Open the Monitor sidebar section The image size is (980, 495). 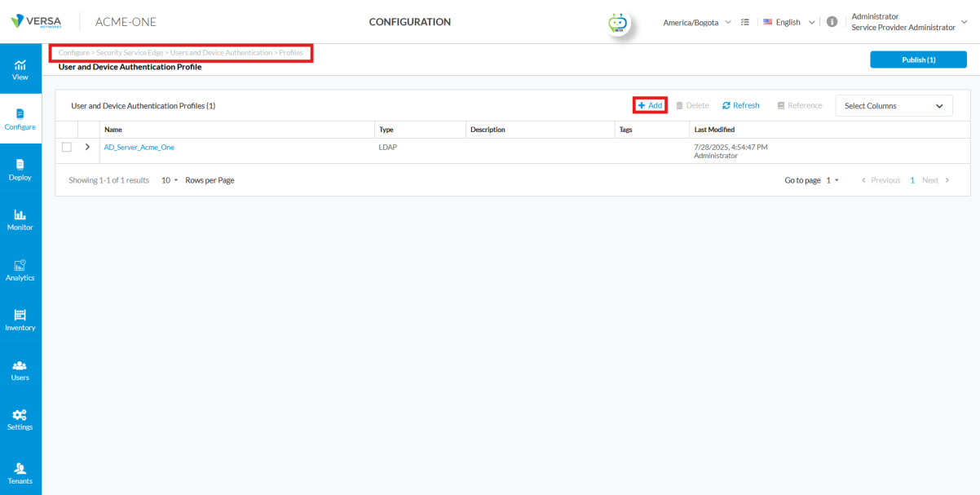[20, 220]
